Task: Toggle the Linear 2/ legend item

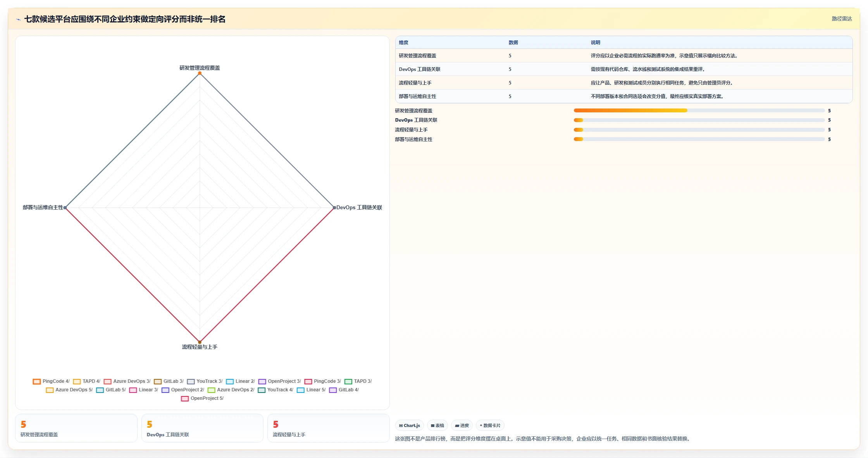Action: coord(240,381)
